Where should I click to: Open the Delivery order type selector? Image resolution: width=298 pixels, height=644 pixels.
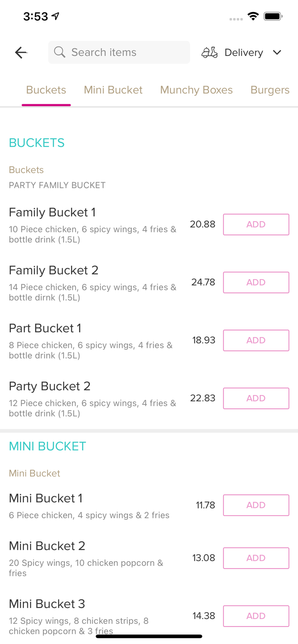click(243, 52)
